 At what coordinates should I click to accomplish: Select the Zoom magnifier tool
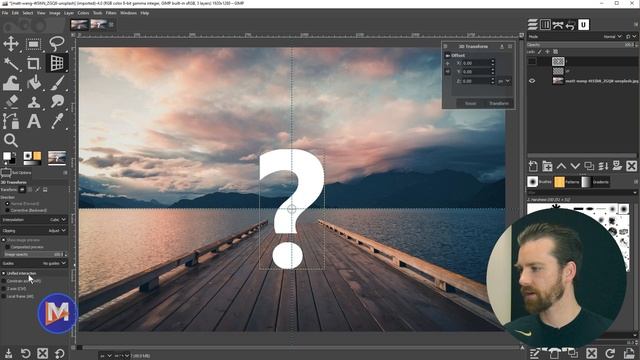[x=11, y=140]
